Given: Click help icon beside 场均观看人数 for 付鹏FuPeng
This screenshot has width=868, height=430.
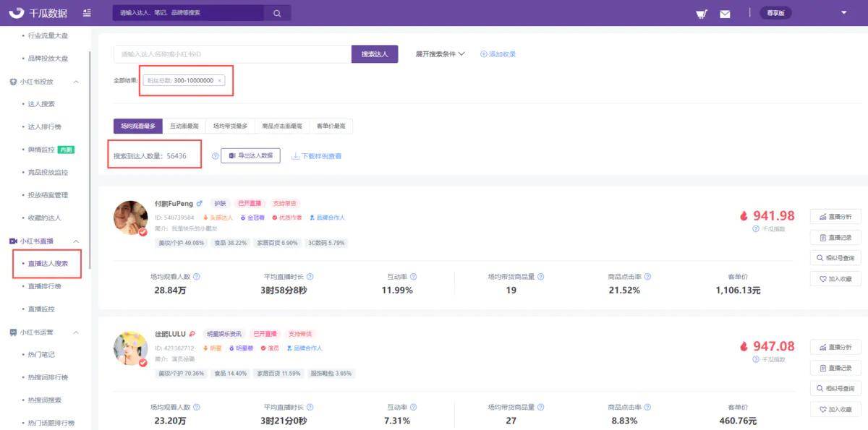Looking at the screenshot, I should 197,276.
